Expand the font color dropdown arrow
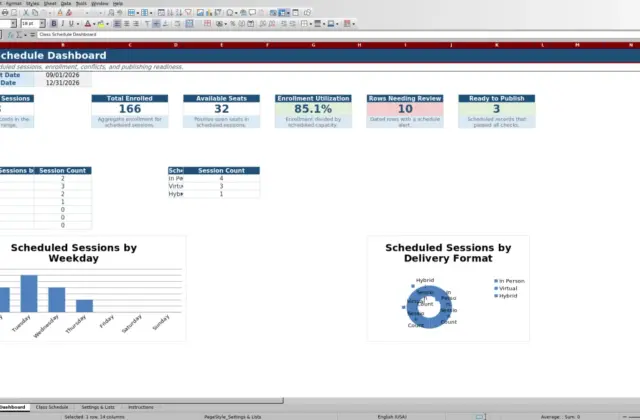 coord(94,24)
